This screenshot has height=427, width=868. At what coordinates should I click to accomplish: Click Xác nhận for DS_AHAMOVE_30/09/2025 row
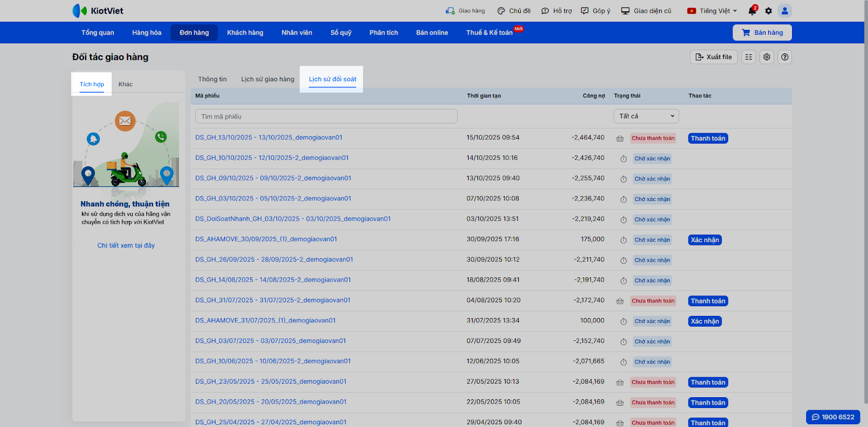(x=705, y=240)
